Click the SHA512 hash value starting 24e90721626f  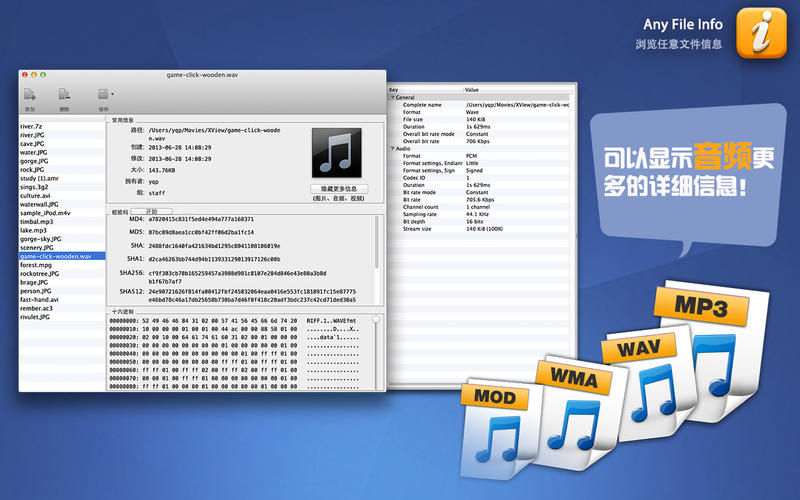coord(252,296)
